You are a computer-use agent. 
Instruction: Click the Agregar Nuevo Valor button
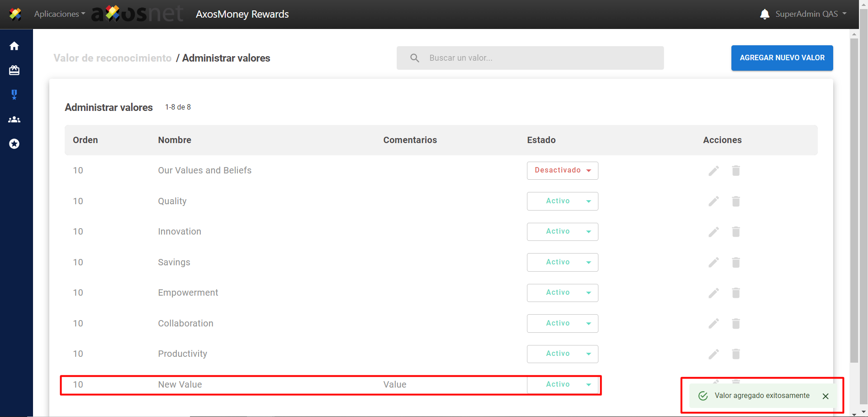coord(782,58)
